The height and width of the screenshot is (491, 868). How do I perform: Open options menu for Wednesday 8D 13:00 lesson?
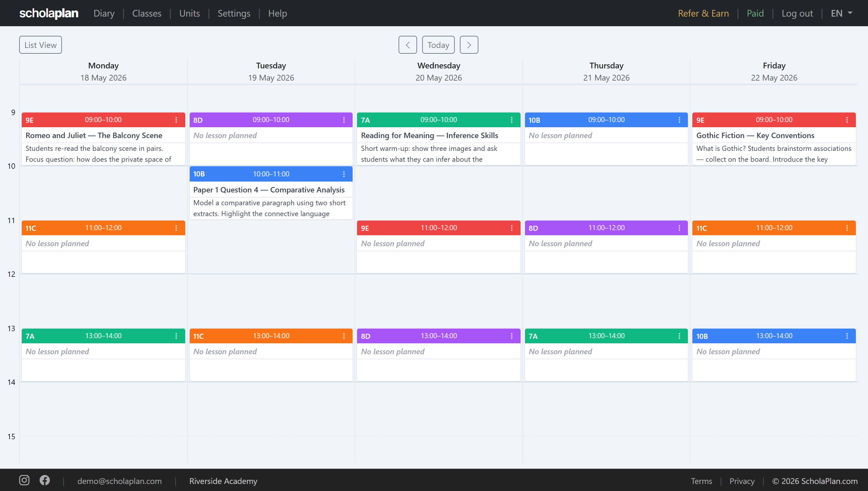pos(512,336)
